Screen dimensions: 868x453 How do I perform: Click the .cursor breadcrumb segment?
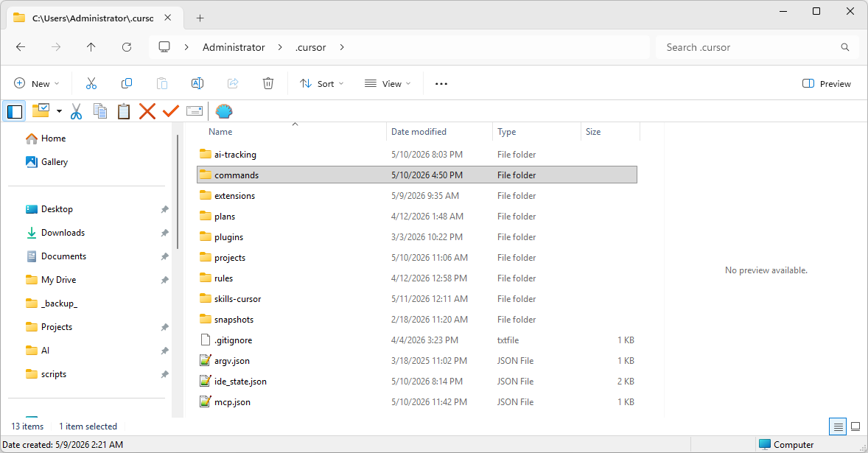(310, 48)
